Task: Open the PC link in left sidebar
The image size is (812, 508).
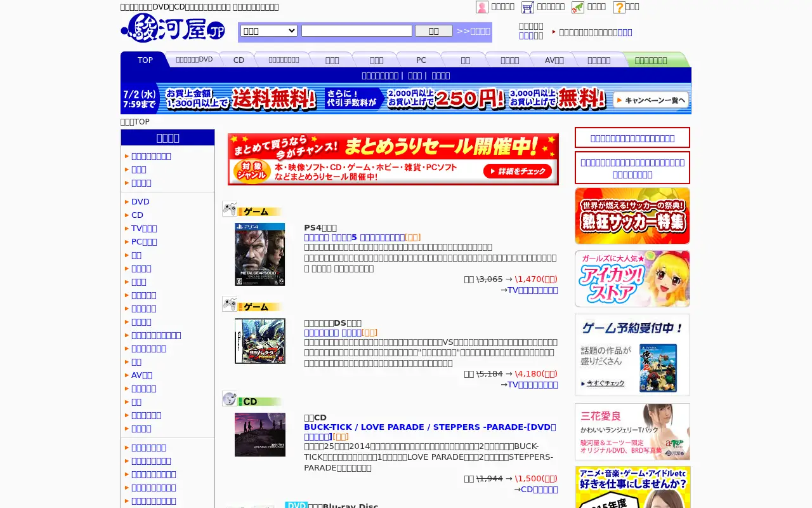Action: point(144,242)
